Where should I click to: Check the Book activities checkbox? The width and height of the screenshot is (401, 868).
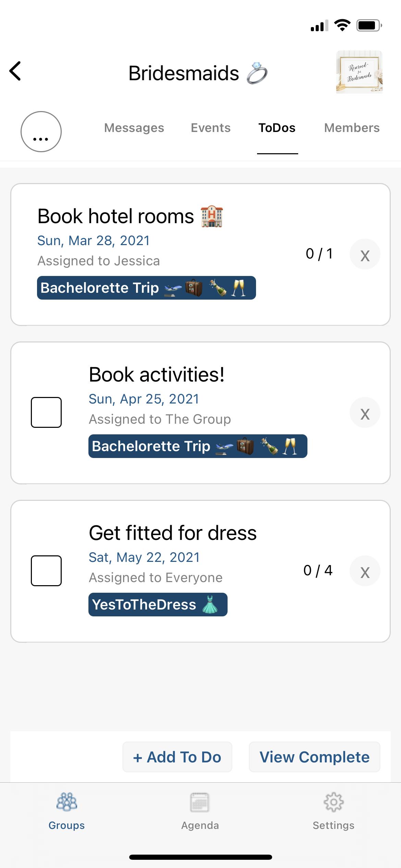46,412
